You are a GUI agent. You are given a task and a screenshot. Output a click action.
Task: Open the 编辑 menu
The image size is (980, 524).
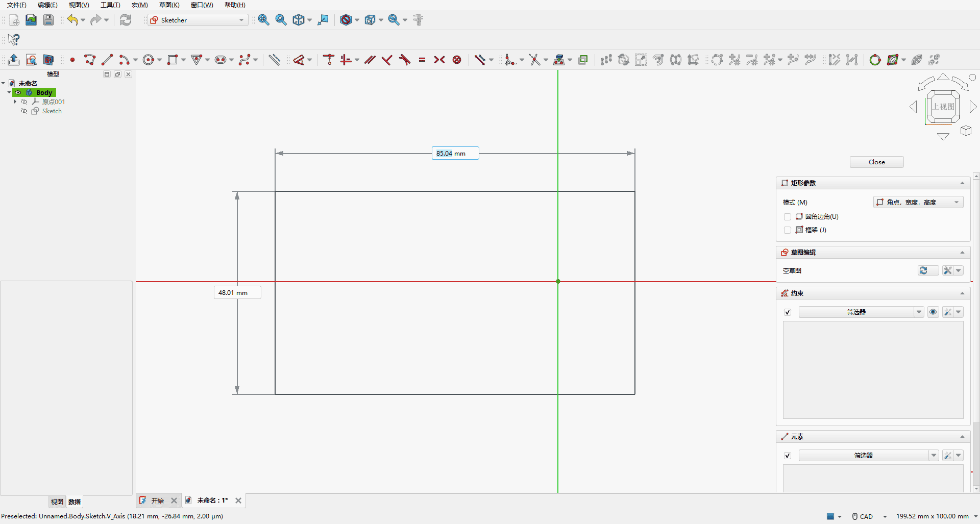(47, 5)
